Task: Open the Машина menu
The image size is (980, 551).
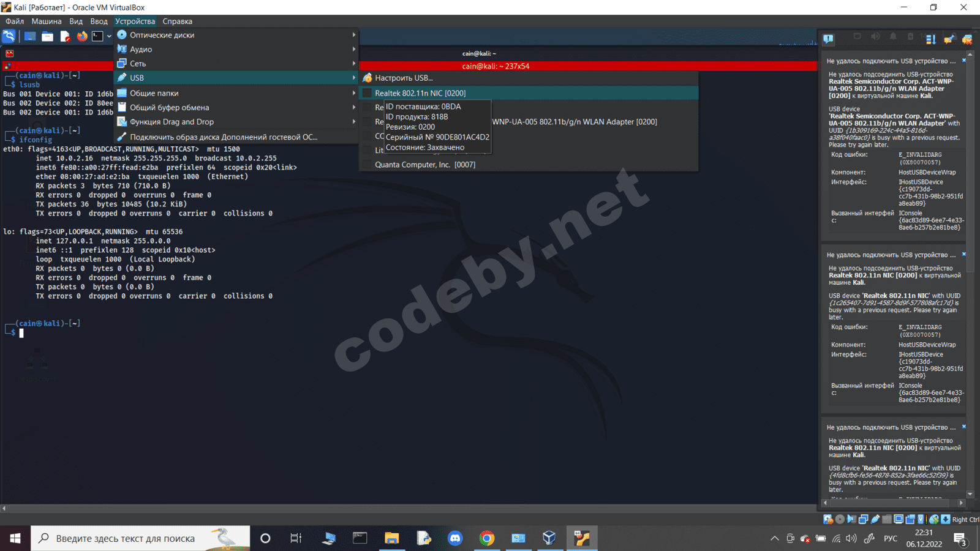Action: (47, 21)
